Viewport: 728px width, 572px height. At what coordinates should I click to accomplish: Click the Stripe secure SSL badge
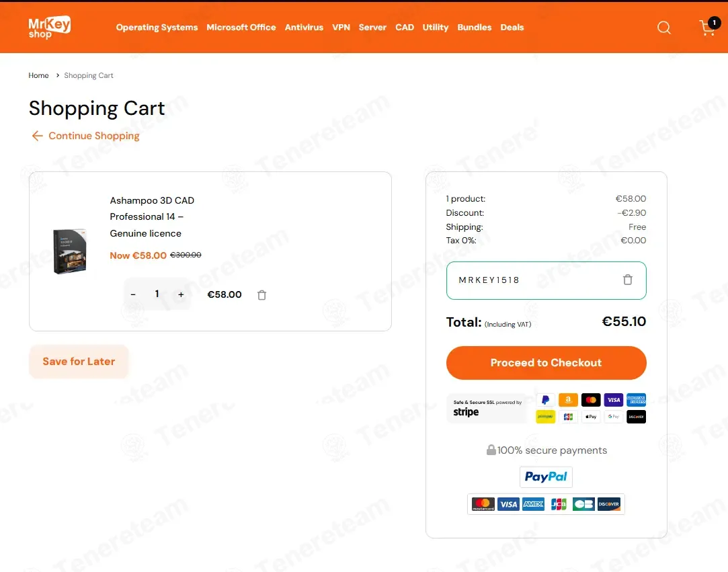(487, 409)
